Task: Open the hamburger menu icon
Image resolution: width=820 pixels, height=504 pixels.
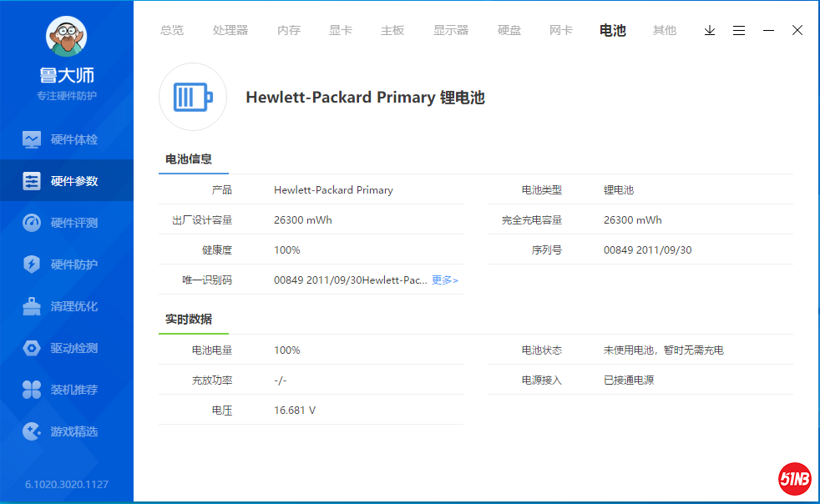Action: [739, 30]
